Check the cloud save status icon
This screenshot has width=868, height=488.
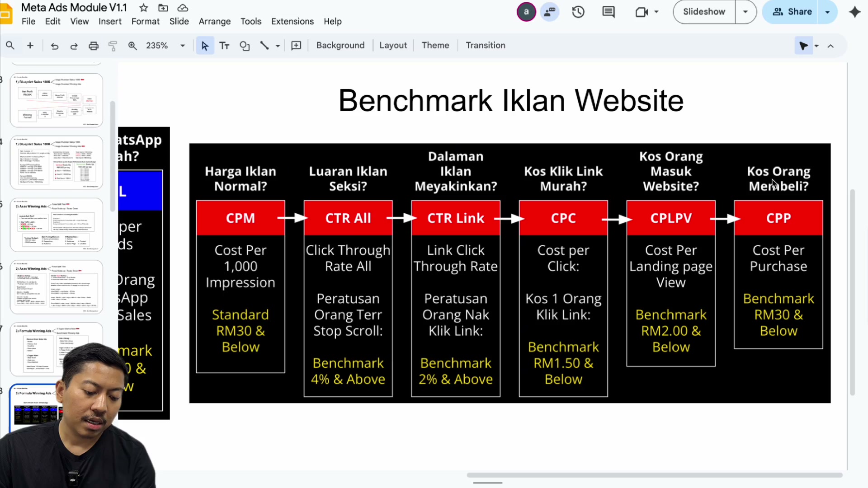(183, 8)
